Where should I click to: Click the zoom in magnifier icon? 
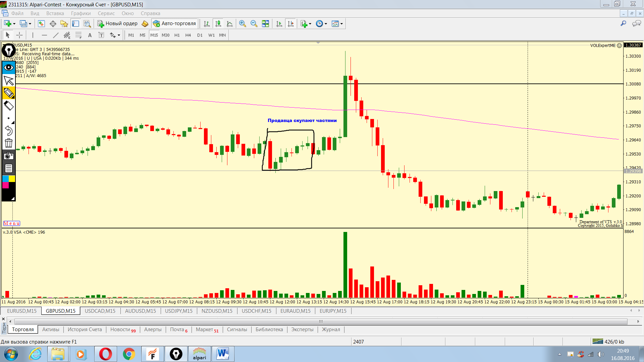click(242, 23)
